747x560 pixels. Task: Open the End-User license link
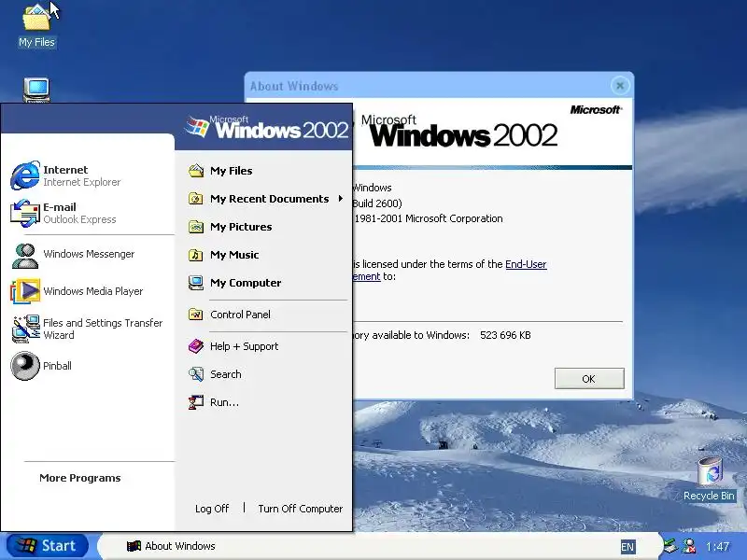pyautogui.click(x=526, y=264)
